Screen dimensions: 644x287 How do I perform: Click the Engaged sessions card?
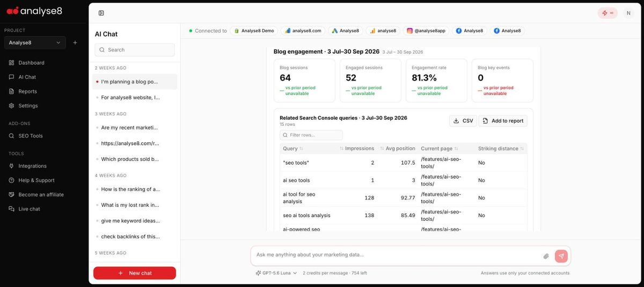[370, 81]
